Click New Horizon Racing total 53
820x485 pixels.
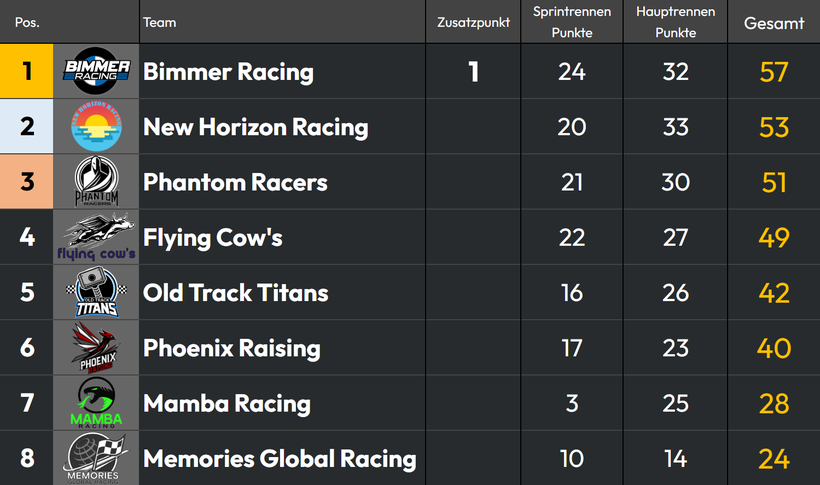774,127
